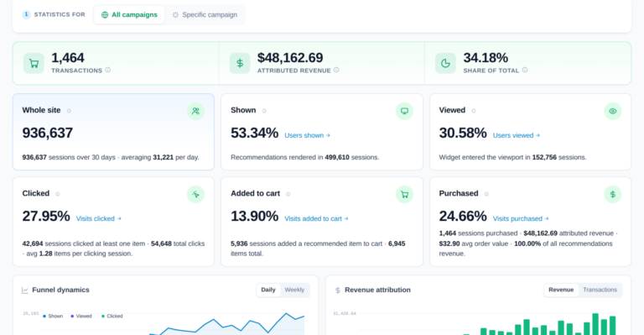The width and height of the screenshot is (644, 335).
Task: Click the cursor icon on Clicked card
Action: [x=196, y=195]
